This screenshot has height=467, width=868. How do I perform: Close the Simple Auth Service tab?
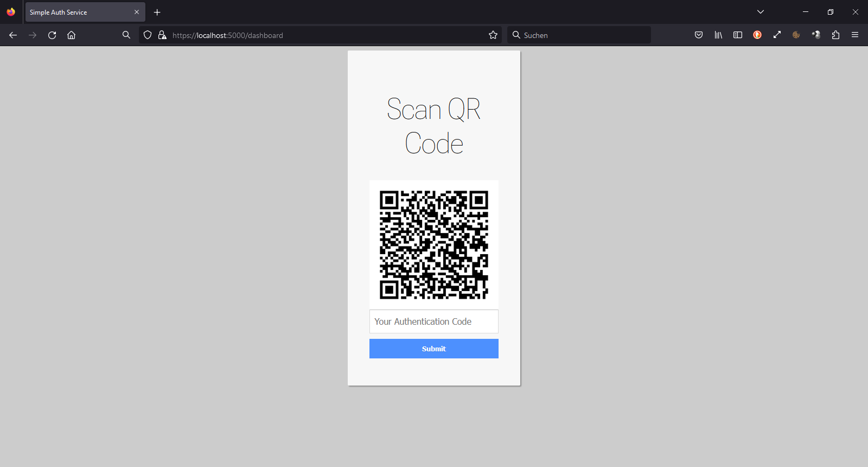tap(137, 12)
